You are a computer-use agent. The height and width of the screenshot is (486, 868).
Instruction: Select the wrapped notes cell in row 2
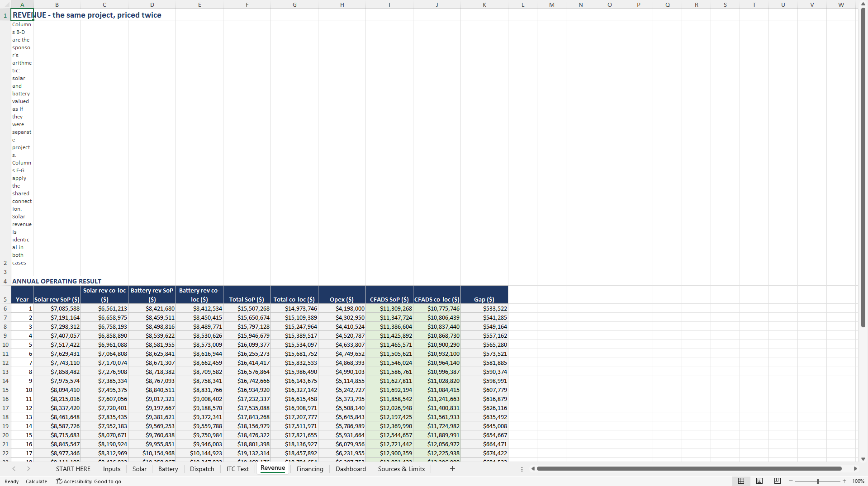click(22, 143)
